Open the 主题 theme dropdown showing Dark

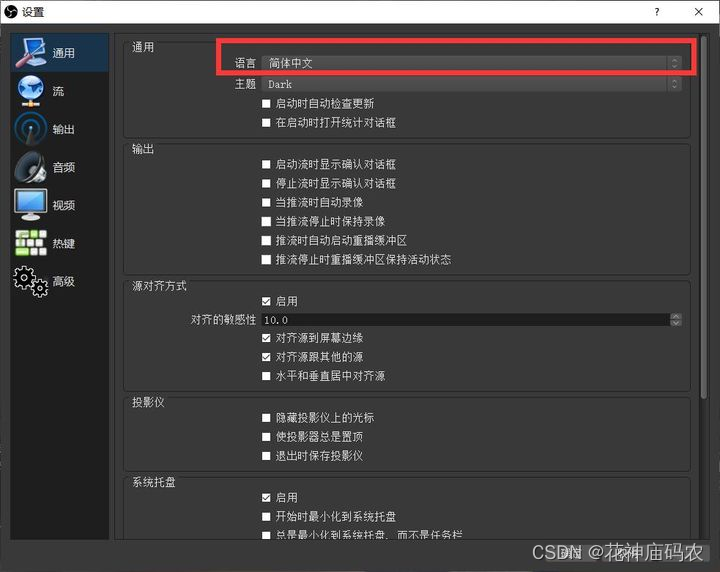(x=472, y=84)
